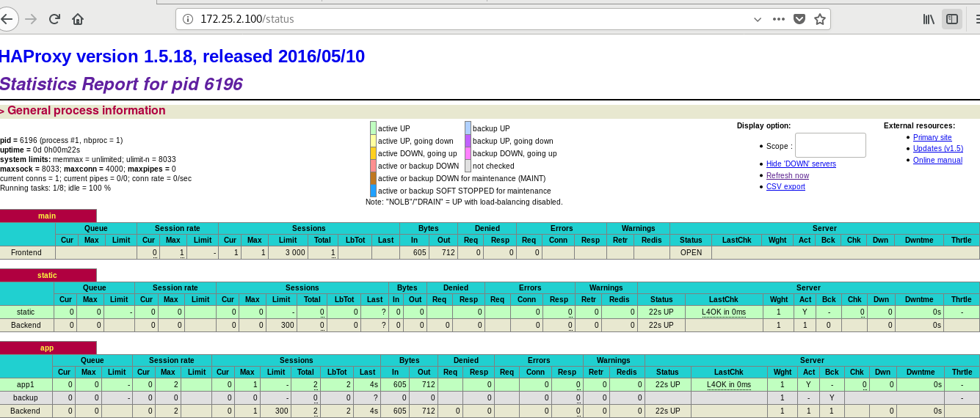The height and width of the screenshot is (418, 980).
Task: Click L4OK in 0ms in static server row
Action: point(723,312)
